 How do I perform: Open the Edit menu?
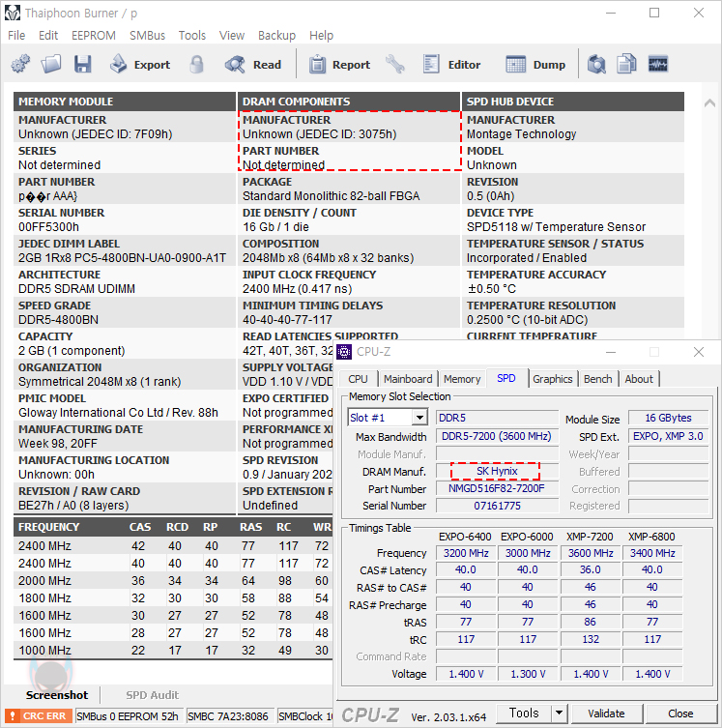(x=48, y=35)
